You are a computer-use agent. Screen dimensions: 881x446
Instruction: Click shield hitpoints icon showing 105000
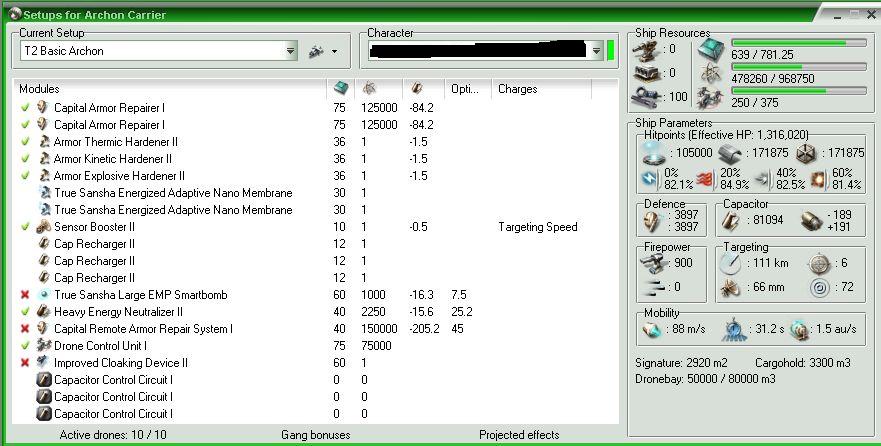655,153
